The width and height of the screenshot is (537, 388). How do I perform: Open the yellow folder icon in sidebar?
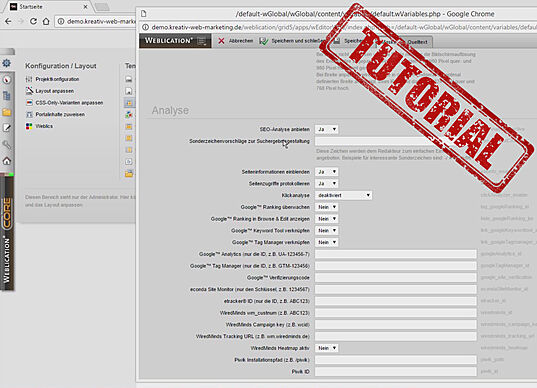tap(7, 112)
